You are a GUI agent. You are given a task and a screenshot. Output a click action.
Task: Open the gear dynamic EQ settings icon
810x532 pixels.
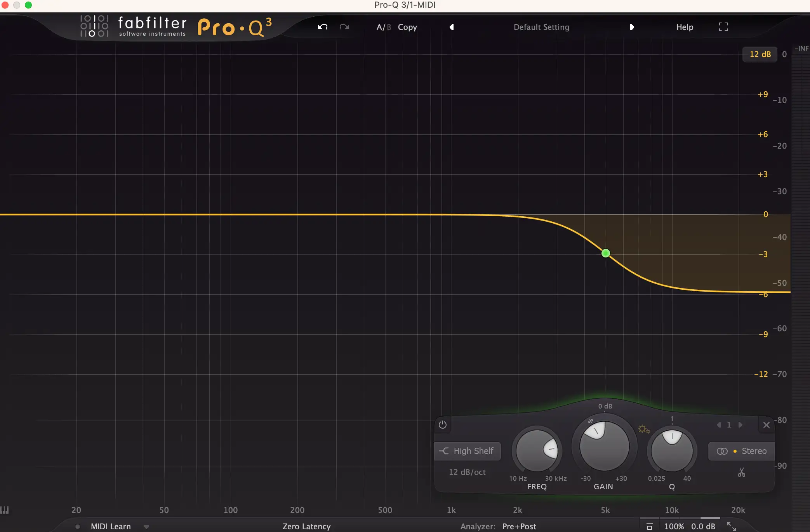(x=643, y=429)
